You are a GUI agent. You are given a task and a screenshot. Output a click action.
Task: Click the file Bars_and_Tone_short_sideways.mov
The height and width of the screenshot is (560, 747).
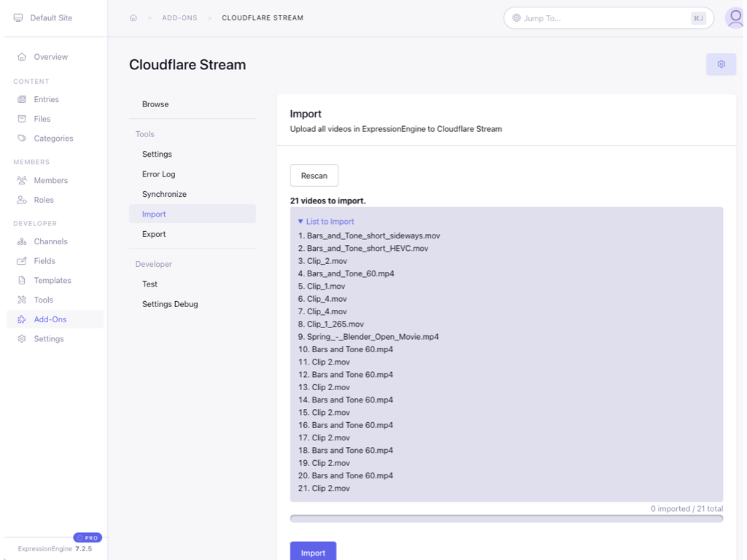click(373, 236)
